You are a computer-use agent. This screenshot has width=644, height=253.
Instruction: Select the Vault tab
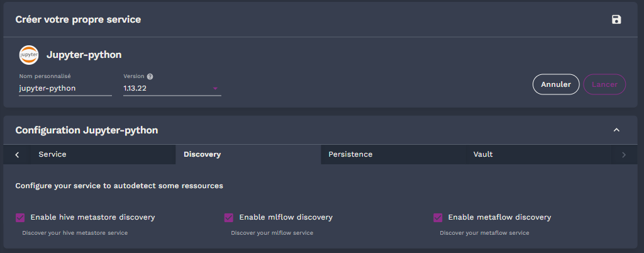[x=483, y=154]
